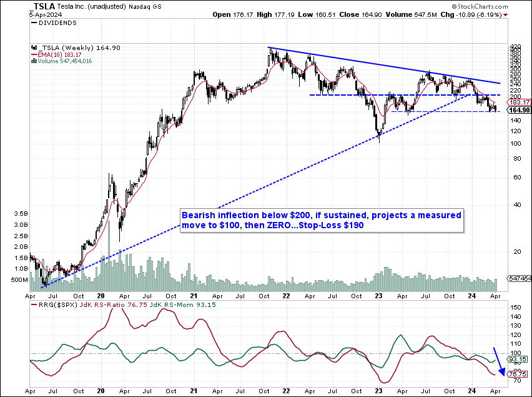Image resolution: width=532 pixels, height=397 pixels.
Task: Click the Open 176.17 value
Action: click(x=233, y=14)
